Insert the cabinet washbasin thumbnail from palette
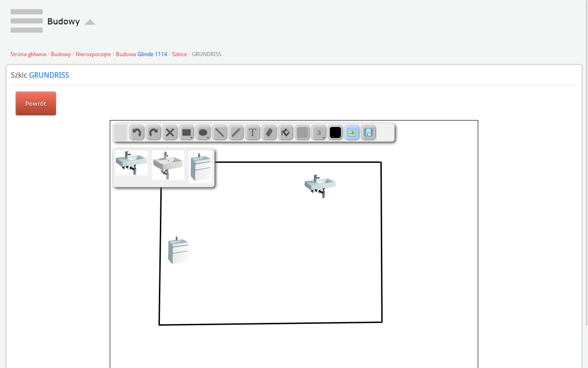This screenshot has width=588, height=368. coord(200,167)
